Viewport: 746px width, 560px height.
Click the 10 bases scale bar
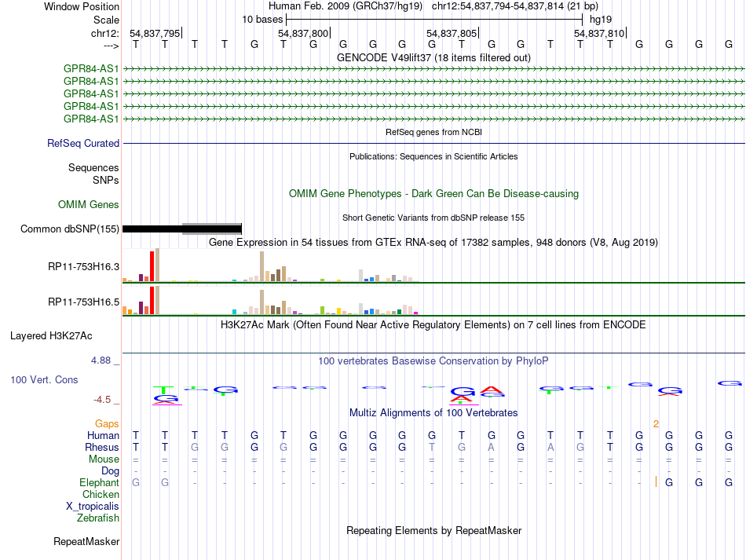pos(434,20)
